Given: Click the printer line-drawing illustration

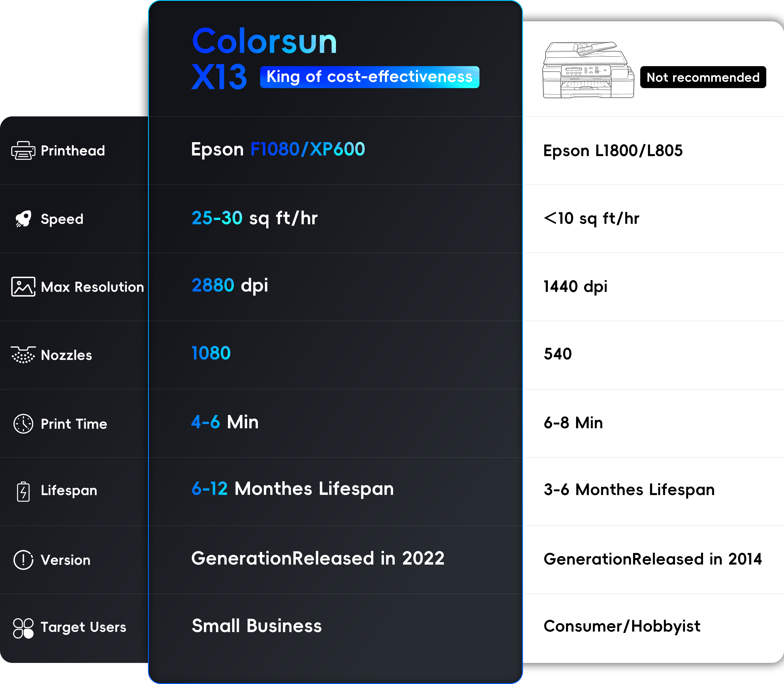Looking at the screenshot, I should pos(588,70).
